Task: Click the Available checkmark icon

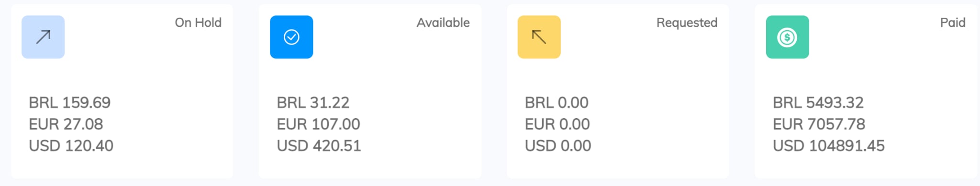Action: click(x=291, y=37)
